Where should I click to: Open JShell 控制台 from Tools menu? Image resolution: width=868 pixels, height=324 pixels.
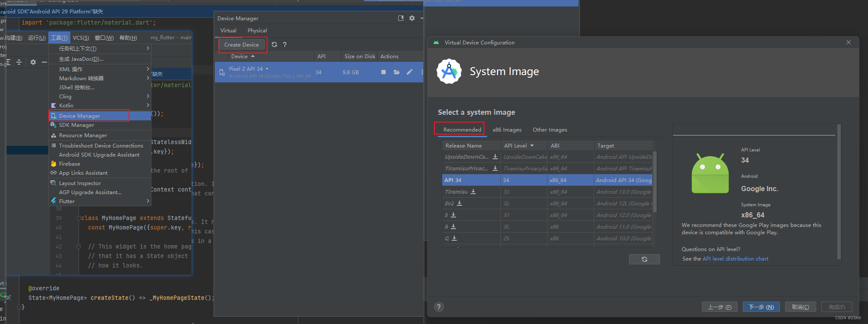[100, 87]
